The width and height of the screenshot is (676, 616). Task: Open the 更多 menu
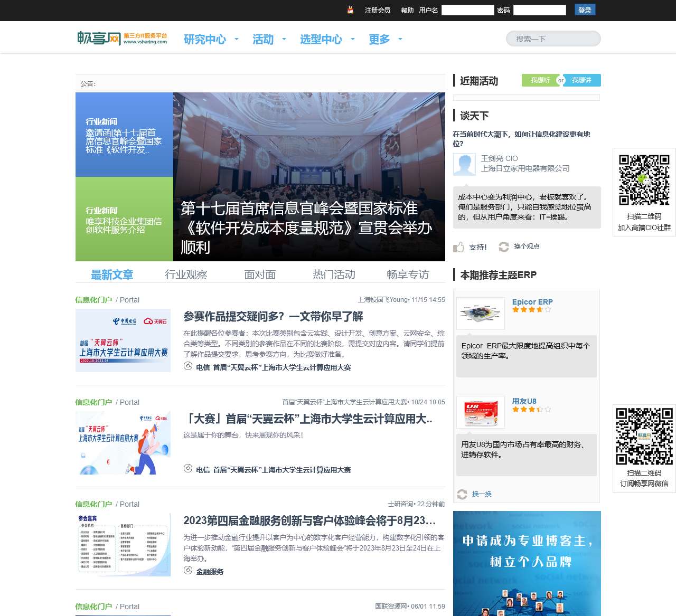pos(379,39)
